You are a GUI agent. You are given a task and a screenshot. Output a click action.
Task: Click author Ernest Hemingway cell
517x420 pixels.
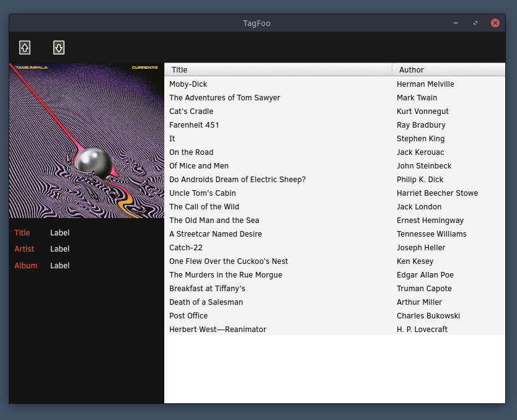[430, 221]
